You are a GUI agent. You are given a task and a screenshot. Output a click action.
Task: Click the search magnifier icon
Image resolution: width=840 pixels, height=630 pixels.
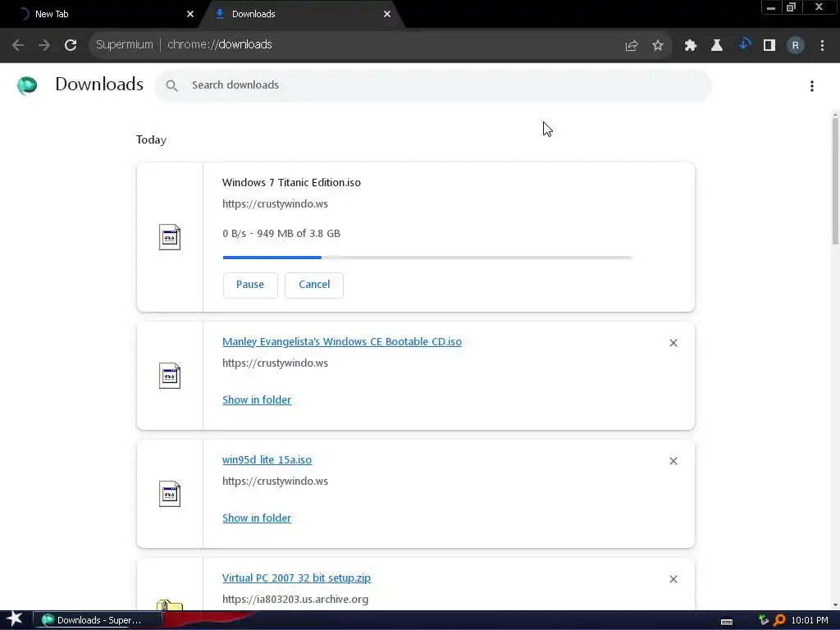(x=171, y=85)
